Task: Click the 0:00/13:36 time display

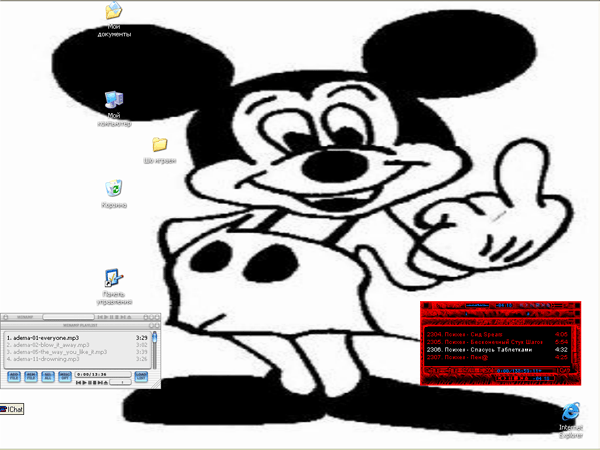Action: click(x=103, y=375)
